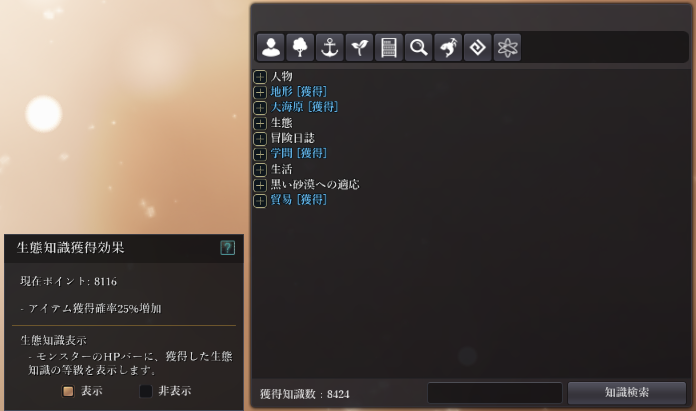Open the question mark help icon
Viewport: 696px width, 411px height.
click(227, 248)
